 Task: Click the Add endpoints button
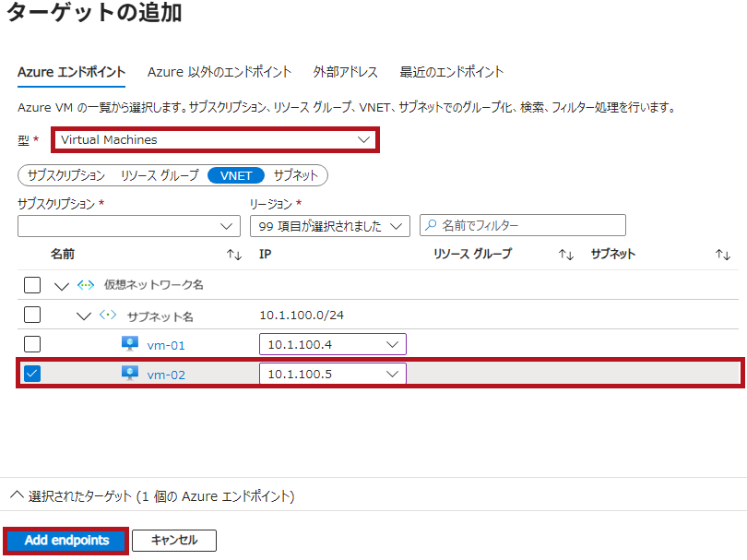pyautogui.click(x=66, y=540)
